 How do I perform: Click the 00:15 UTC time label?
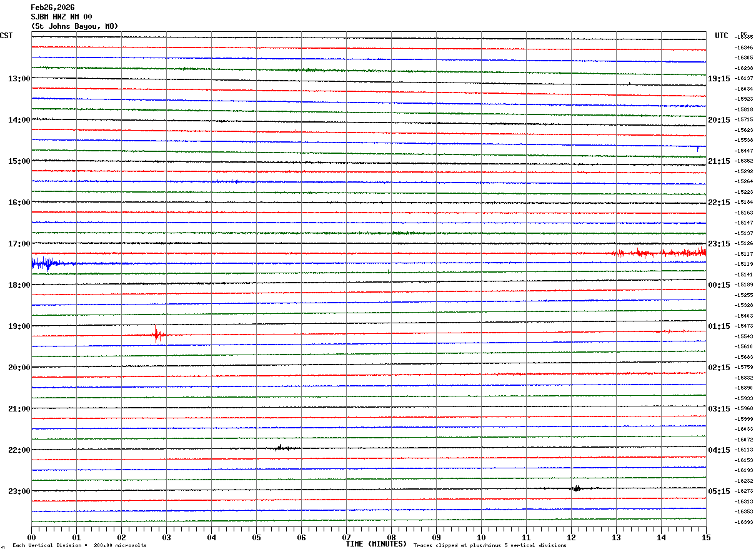719,285
